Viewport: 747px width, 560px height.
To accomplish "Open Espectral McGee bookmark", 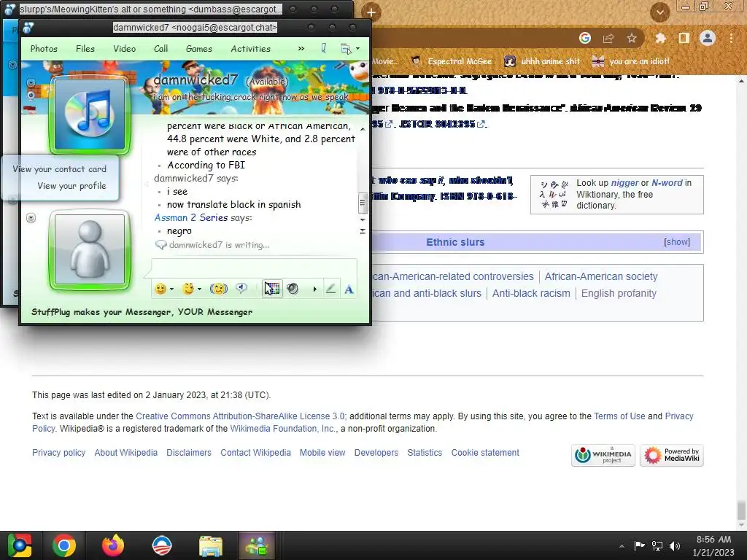I will click(452, 61).
